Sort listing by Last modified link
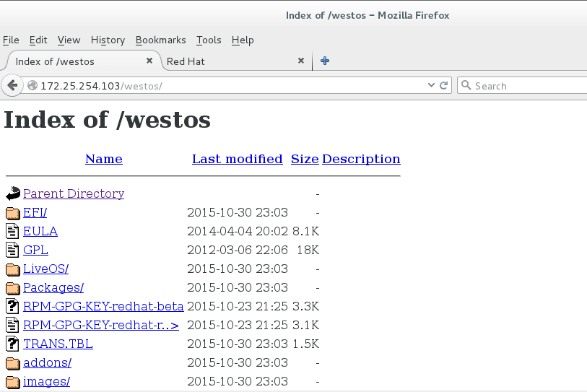The width and height of the screenshot is (587, 392). [238, 159]
